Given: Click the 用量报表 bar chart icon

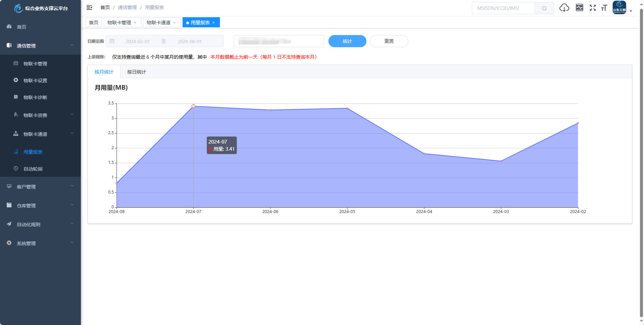Looking at the screenshot, I should (16, 152).
